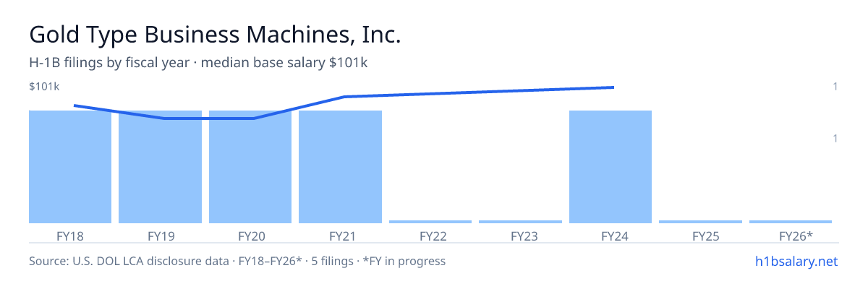The image size is (868, 289).
Task: Click the FY19 filings bar
Action: coord(160,167)
